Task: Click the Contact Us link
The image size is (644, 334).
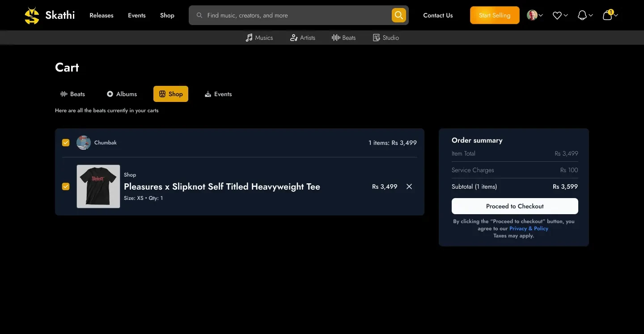Action: [438, 15]
